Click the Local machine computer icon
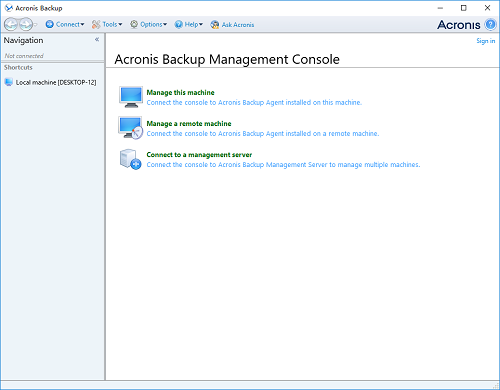Viewport: 500px width, 390px height. 9,82
